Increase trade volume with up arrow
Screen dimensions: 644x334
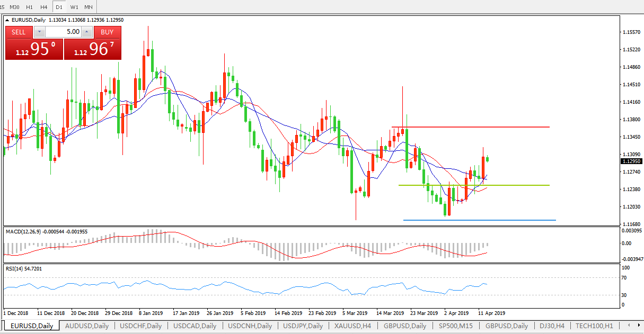pos(86,32)
